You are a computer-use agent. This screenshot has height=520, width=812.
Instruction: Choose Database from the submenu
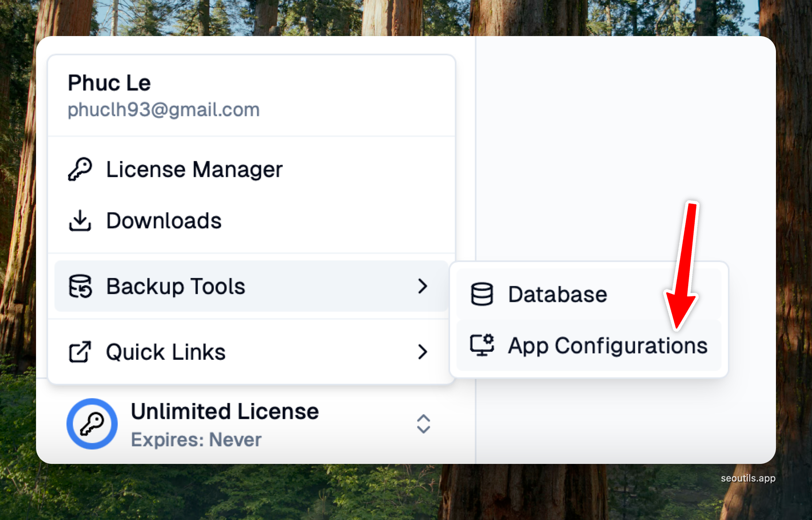point(557,294)
